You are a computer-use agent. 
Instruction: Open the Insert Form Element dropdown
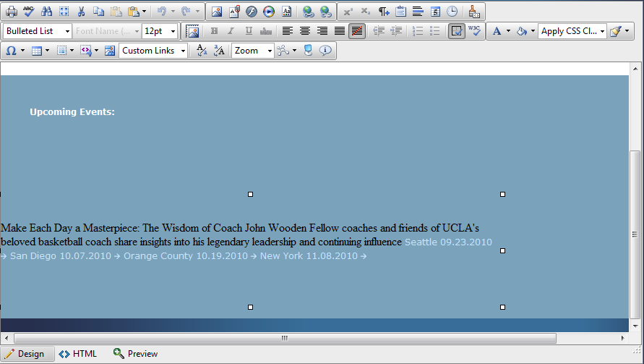(65, 51)
